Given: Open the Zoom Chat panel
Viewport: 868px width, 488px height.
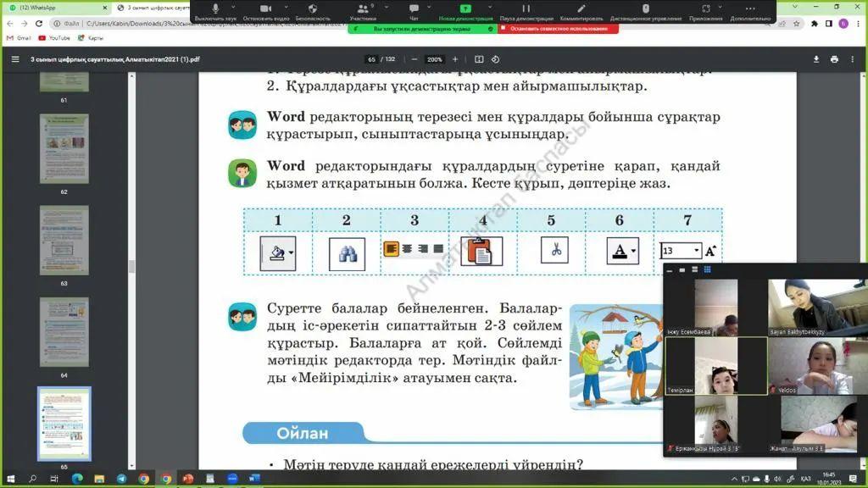Looking at the screenshot, I should [414, 12].
